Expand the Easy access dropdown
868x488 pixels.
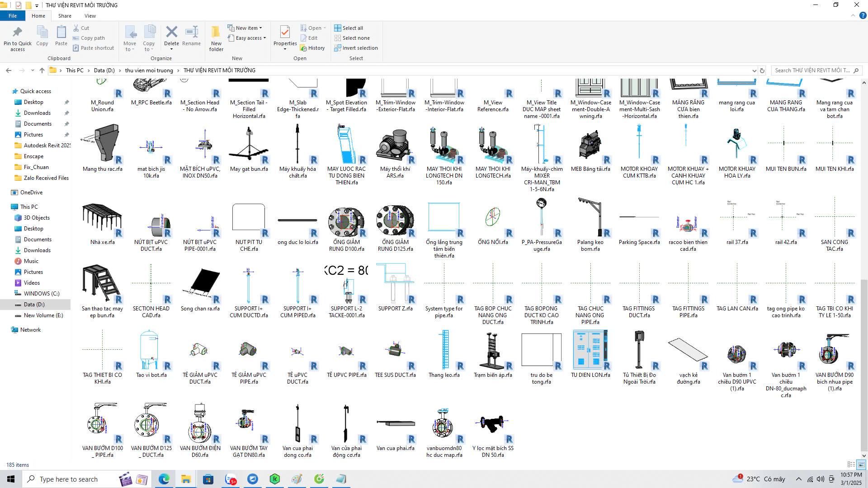(x=249, y=38)
